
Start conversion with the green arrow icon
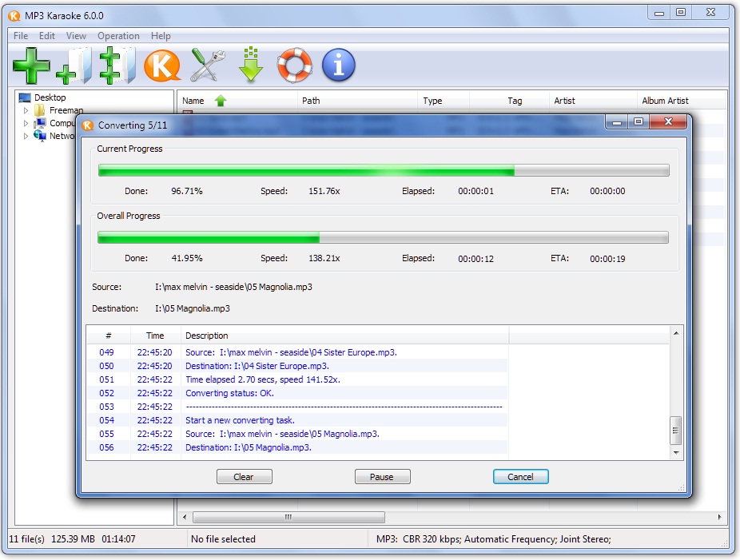pyautogui.click(x=250, y=66)
